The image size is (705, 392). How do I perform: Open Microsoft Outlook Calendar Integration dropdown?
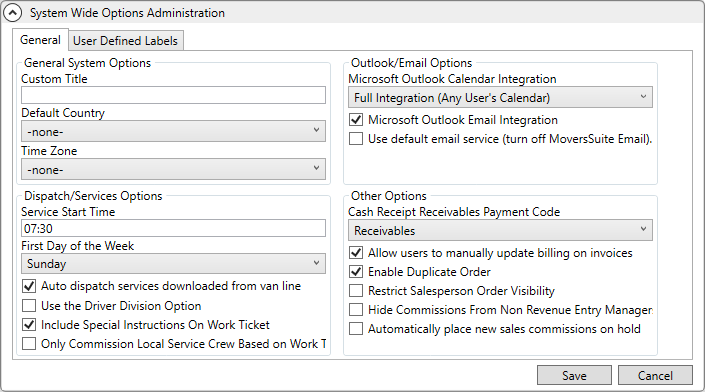[500, 98]
